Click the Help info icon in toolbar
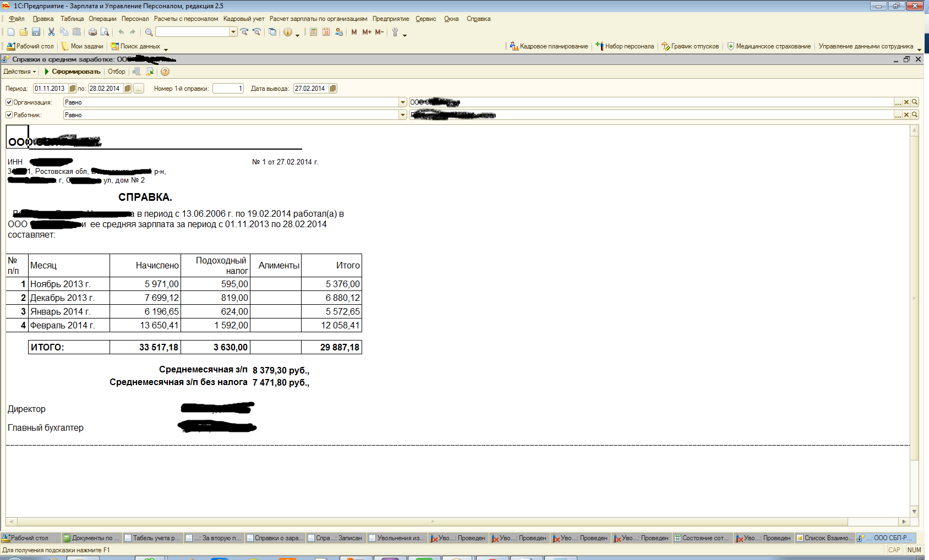The height and width of the screenshot is (560, 929). [x=288, y=32]
